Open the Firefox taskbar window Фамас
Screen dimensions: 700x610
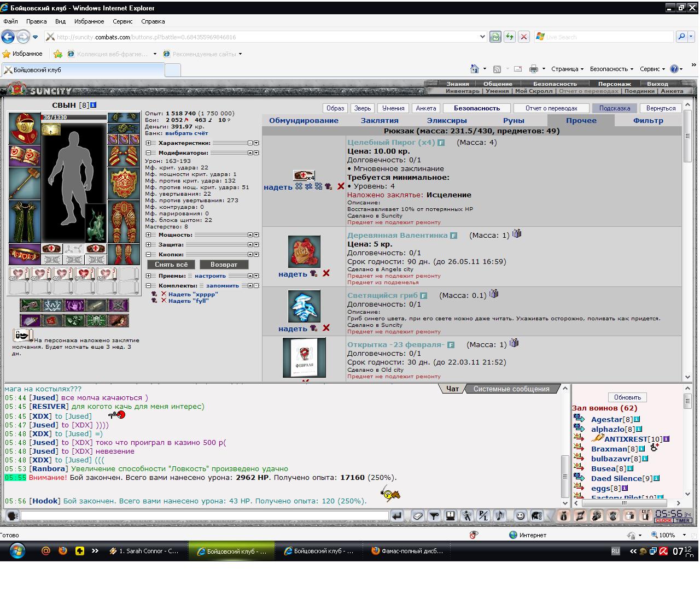tap(407, 551)
